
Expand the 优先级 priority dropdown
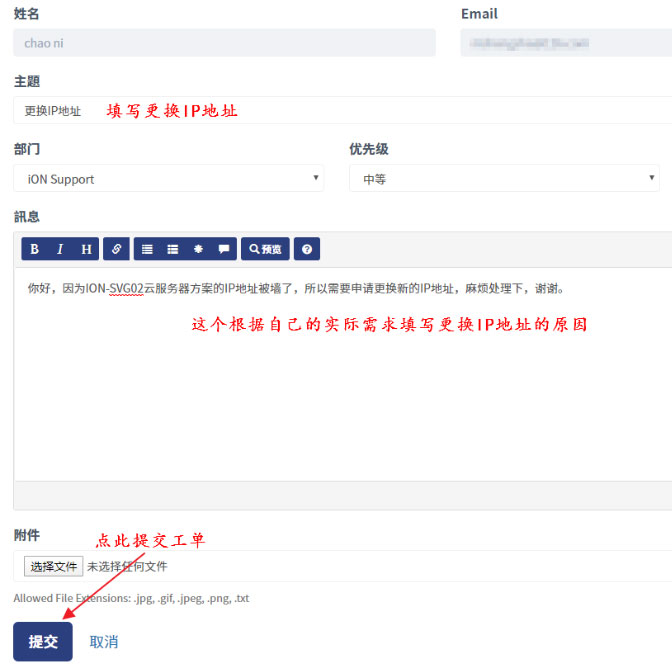(503, 179)
